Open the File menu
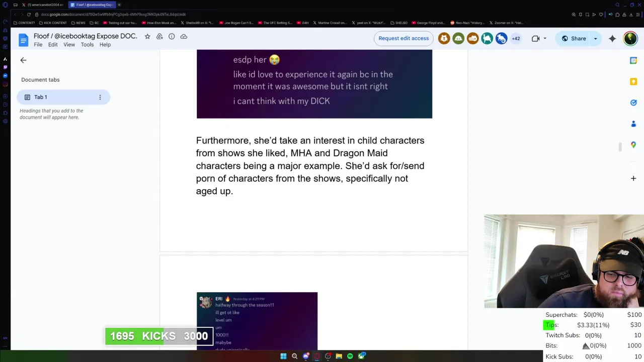This screenshot has width=644, height=362. 38,45
